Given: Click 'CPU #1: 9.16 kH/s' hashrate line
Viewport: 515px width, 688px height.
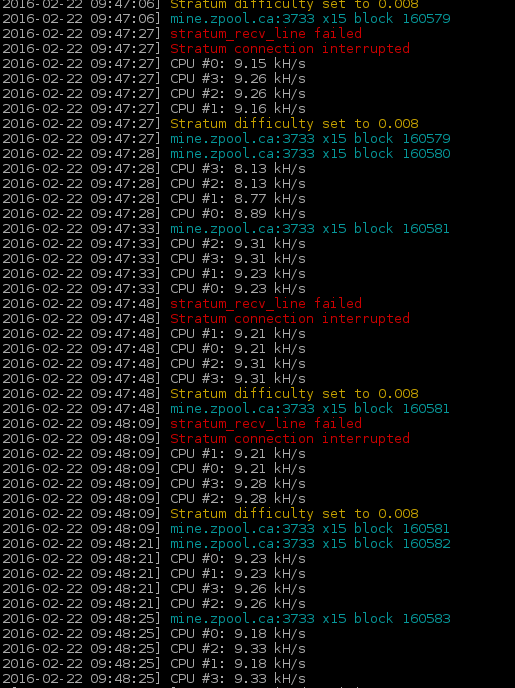Looking at the screenshot, I should [x=238, y=109].
